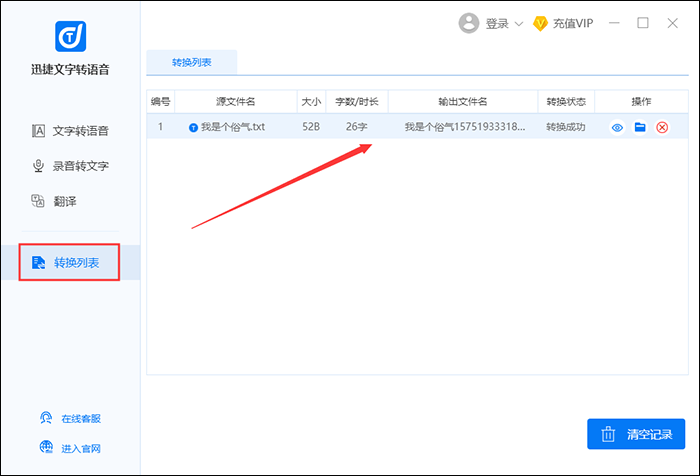This screenshot has width=700, height=476.
Task: Open 录音转文字 in the sidebar
Action: [70, 166]
